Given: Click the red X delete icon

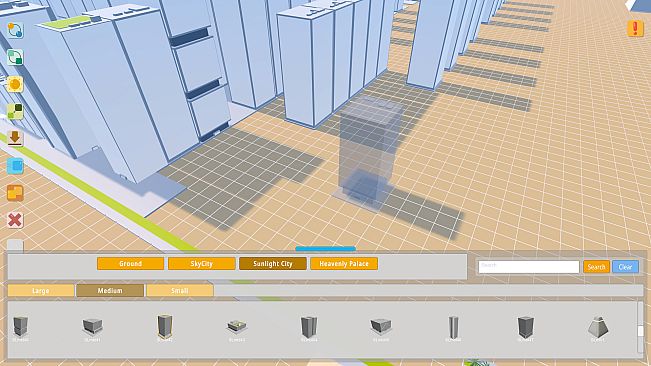Looking at the screenshot, I should (x=15, y=220).
